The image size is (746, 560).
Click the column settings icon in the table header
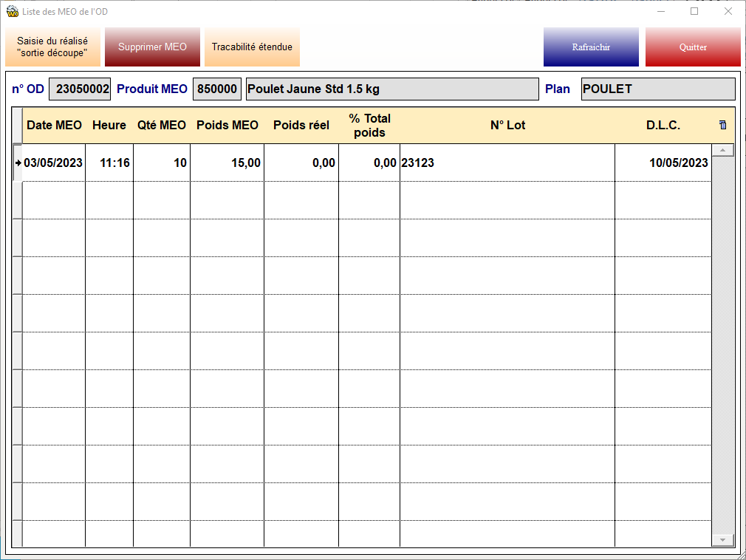722,125
